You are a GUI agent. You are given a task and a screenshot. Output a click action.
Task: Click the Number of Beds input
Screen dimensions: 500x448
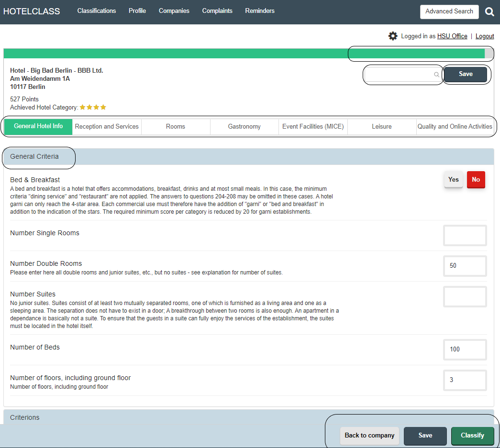click(465, 350)
